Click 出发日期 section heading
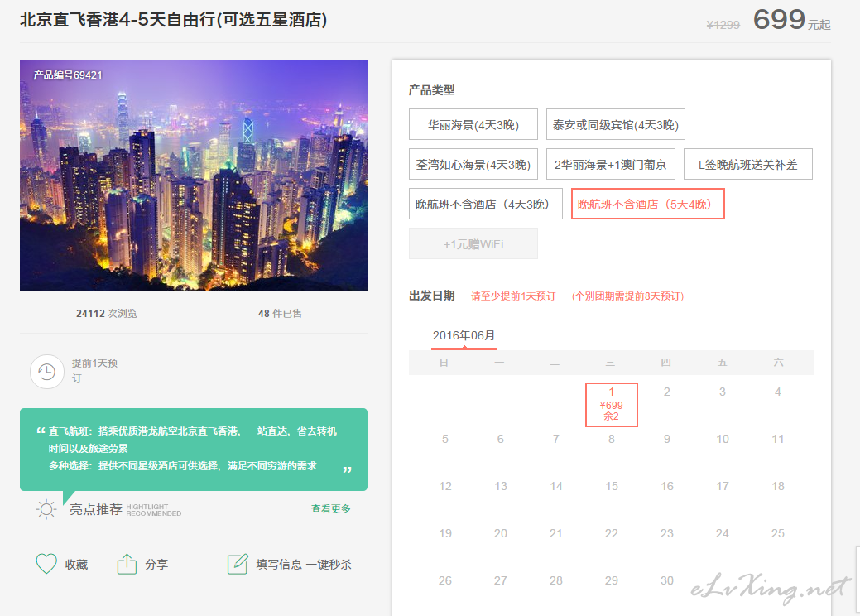Screen dimensions: 860x616 (431, 296)
